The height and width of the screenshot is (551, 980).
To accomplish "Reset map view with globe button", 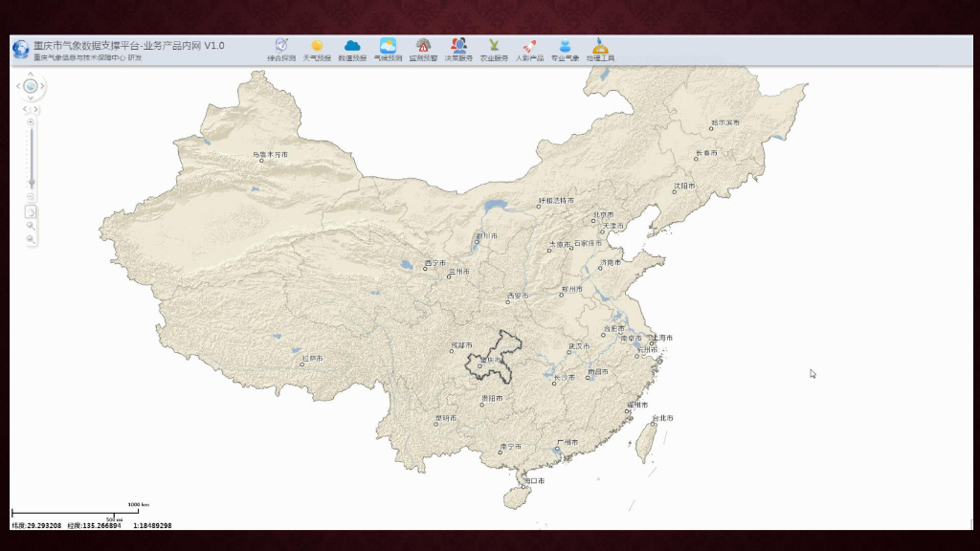I will 31,86.
